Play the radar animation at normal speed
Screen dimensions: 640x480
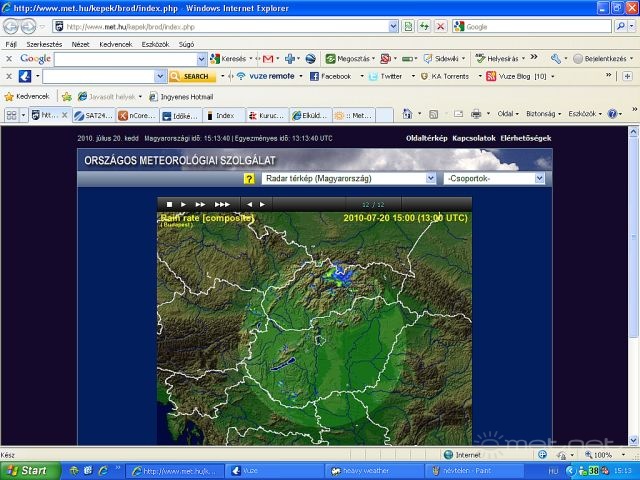(x=184, y=204)
